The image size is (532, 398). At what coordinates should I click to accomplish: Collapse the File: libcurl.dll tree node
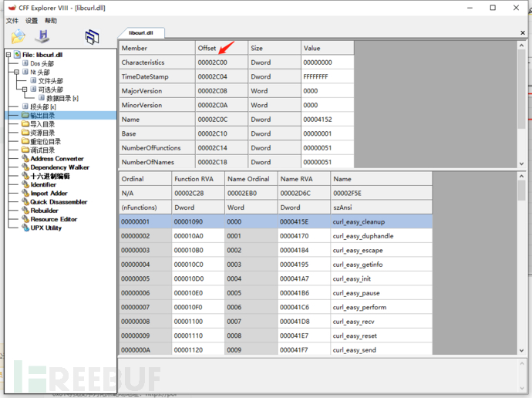(x=8, y=55)
